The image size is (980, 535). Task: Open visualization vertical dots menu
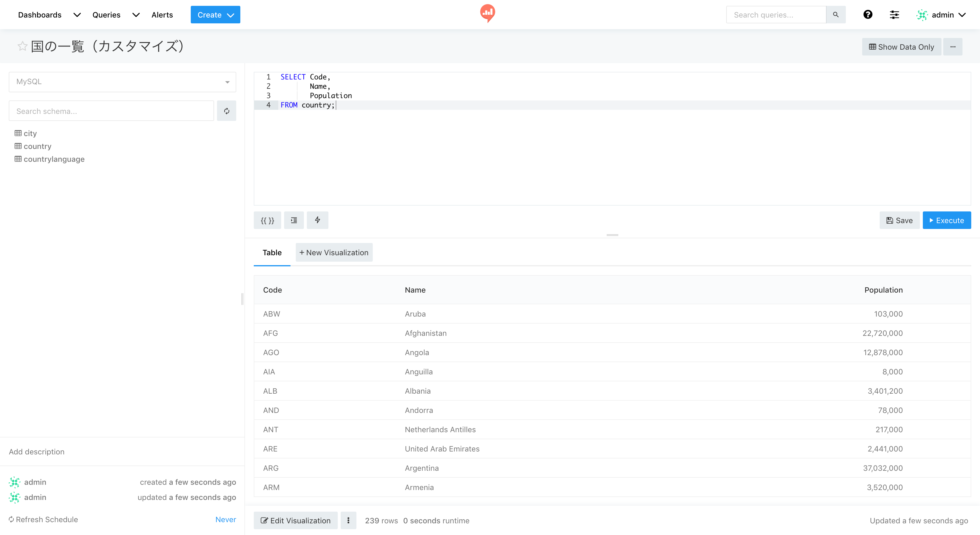[348, 520]
